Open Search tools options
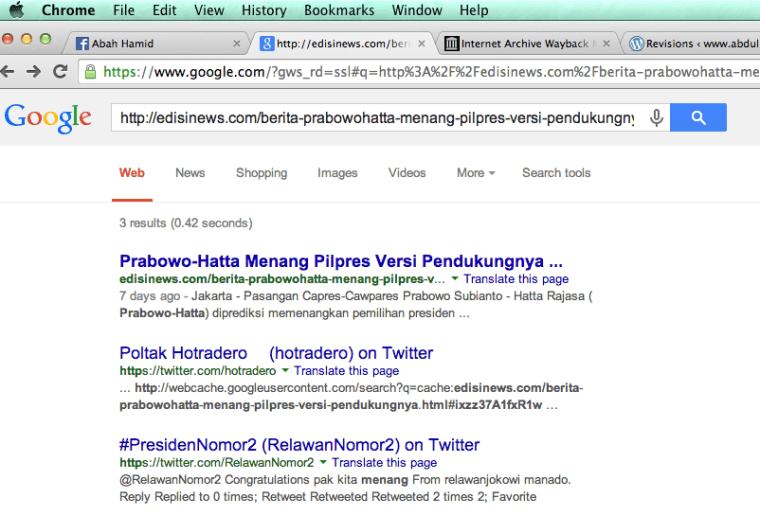The height and width of the screenshot is (516, 760). [556, 173]
